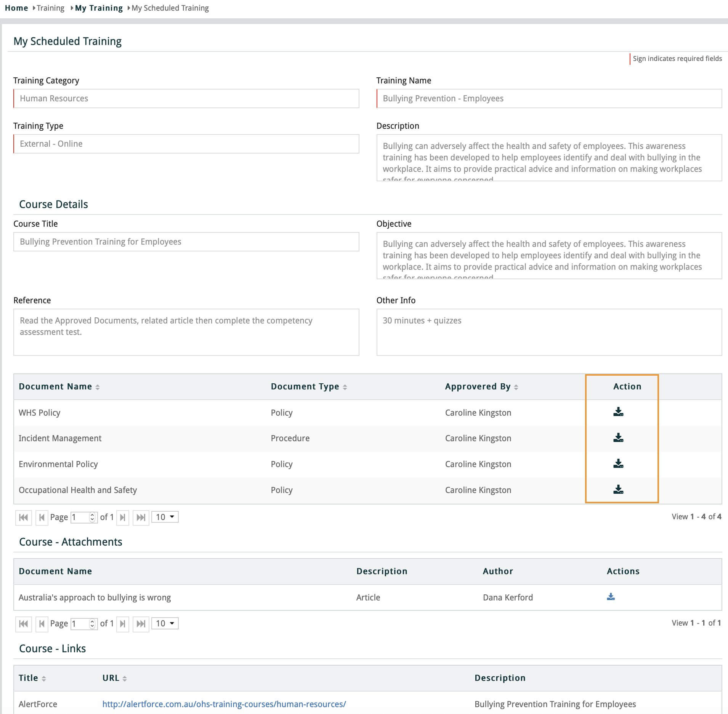Jump to first page of attachments table

(23, 624)
